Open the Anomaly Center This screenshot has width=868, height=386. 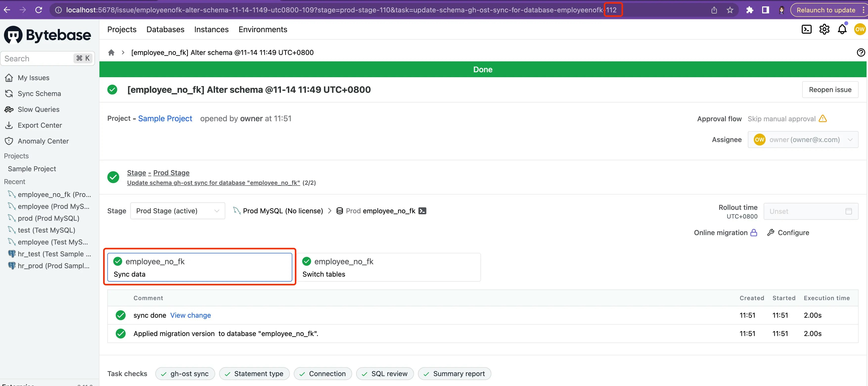tap(43, 141)
